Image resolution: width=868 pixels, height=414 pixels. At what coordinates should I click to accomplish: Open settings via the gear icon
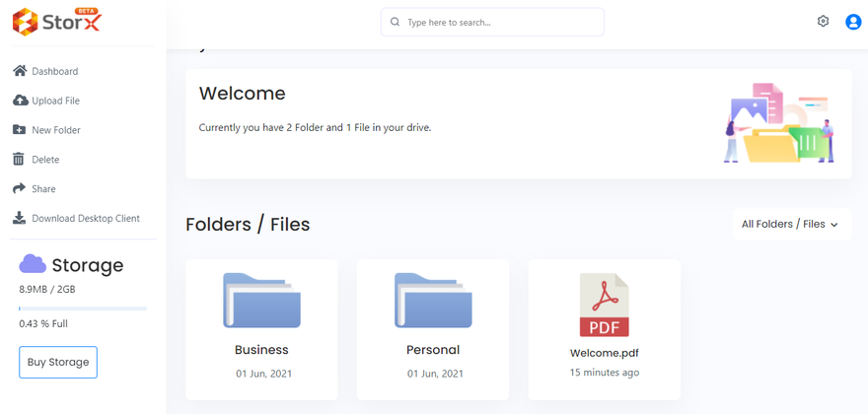coord(824,22)
